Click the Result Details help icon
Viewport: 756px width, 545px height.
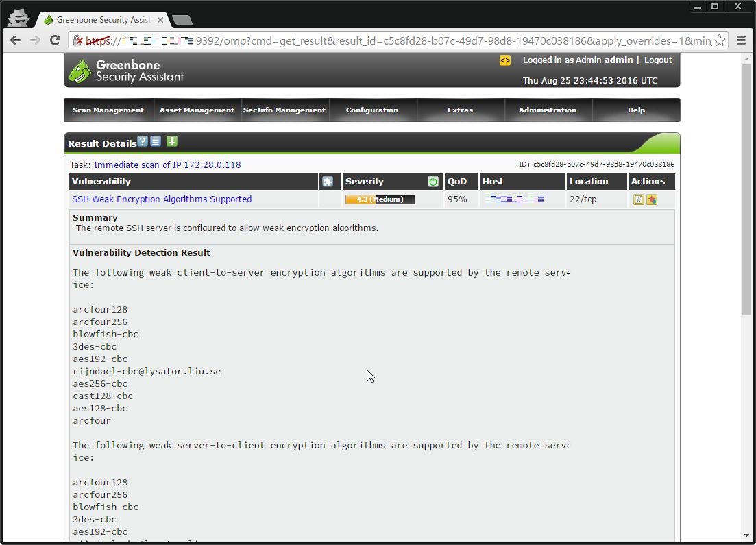coord(143,141)
